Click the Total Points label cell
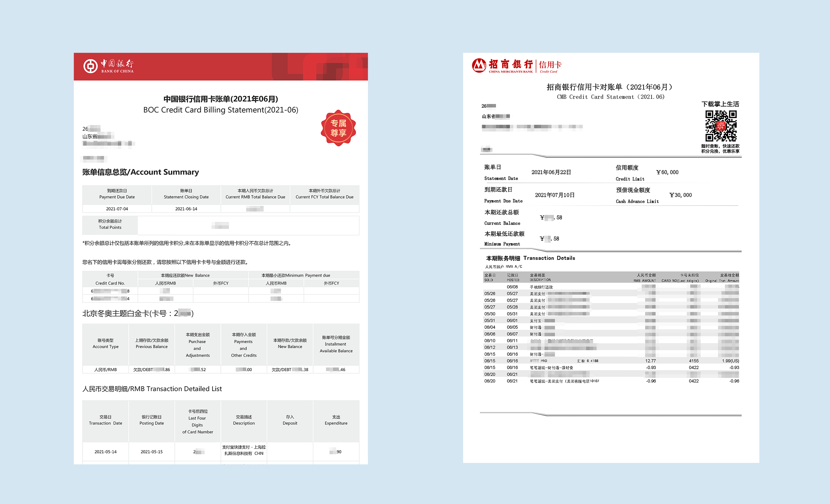Viewport: 830px width, 504px height. click(110, 225)
